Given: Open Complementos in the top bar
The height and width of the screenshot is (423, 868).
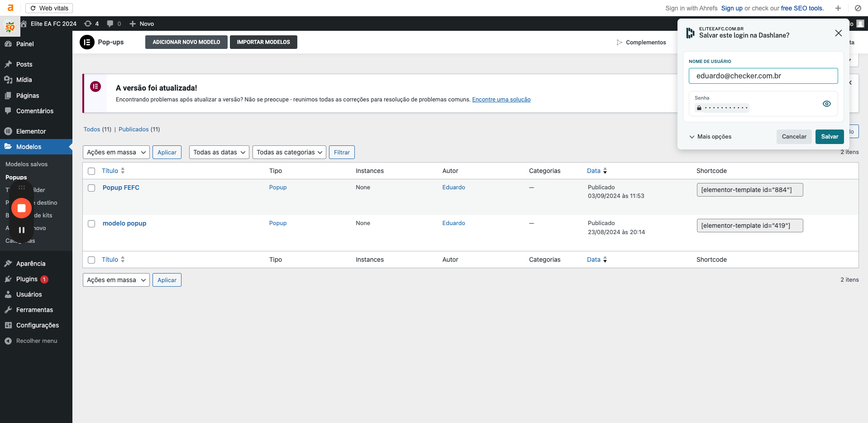Looking at the screenshot, I should tap(641, 43).
